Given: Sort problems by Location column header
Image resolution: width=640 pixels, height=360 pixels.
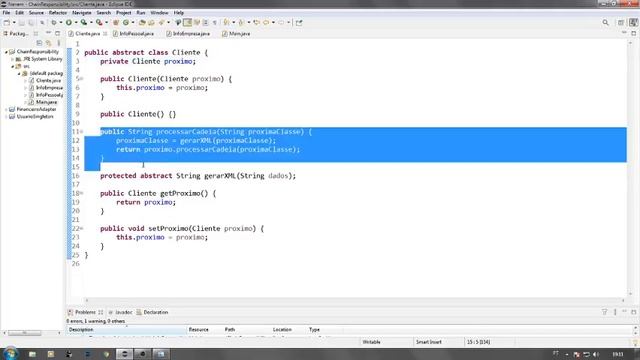Looking at the screenshot, I should point(289,329).
